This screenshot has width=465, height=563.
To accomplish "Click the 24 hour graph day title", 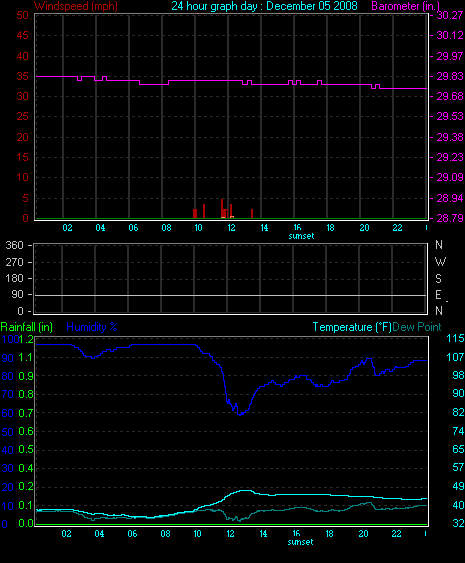I will point(264,6).
